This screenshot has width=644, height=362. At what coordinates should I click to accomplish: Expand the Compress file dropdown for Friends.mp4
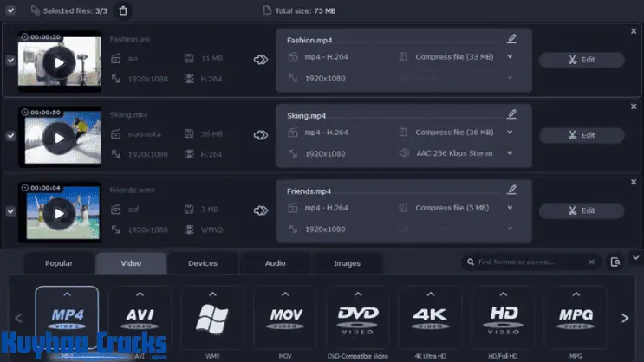pos(511,208)
